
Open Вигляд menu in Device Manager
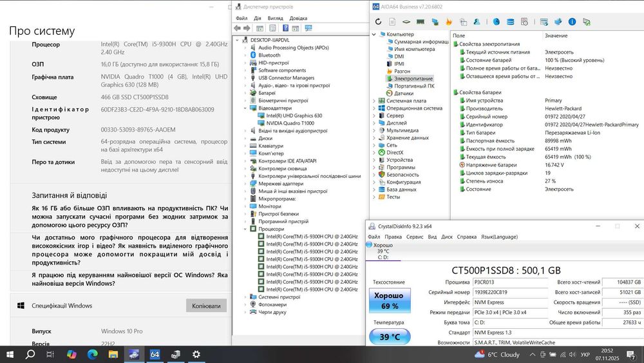pyautogui.click(x=275, y=18)
